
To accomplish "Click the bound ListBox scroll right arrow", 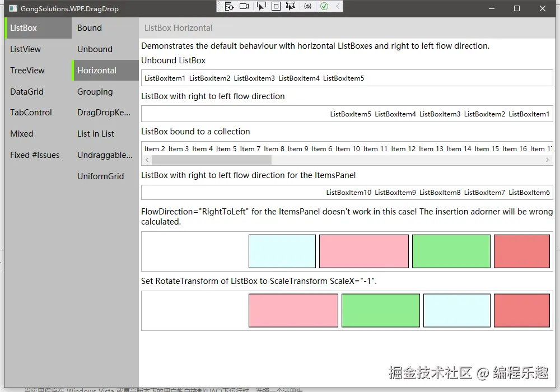I will (x=548, y=160).
